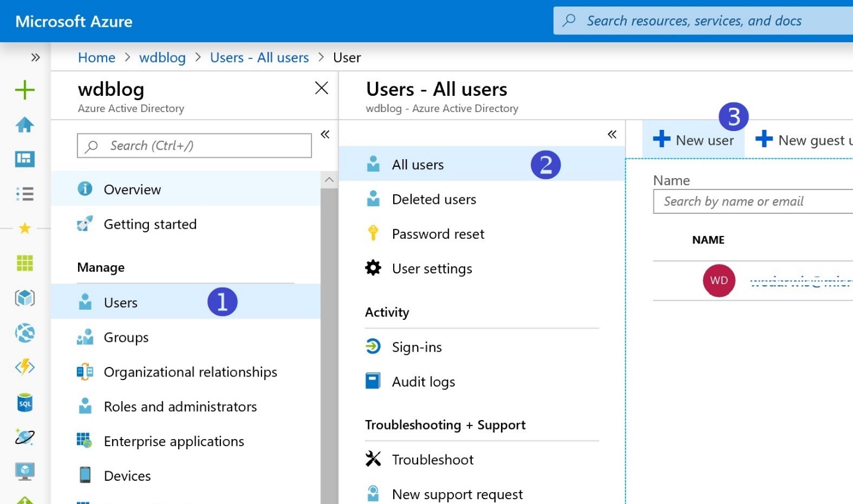Open Deleted users
The height and width of the screenshot is (504, 853).
tap(481, 199)
